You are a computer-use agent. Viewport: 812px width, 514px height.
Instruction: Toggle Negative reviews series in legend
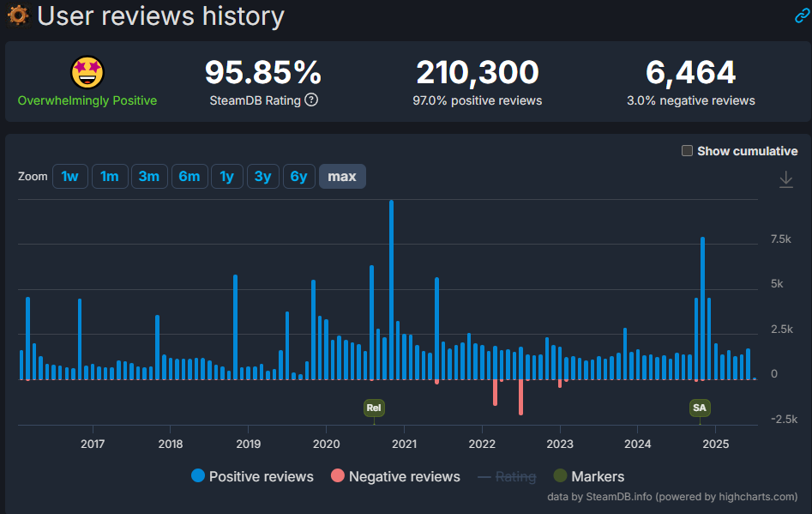click(395, 476)
